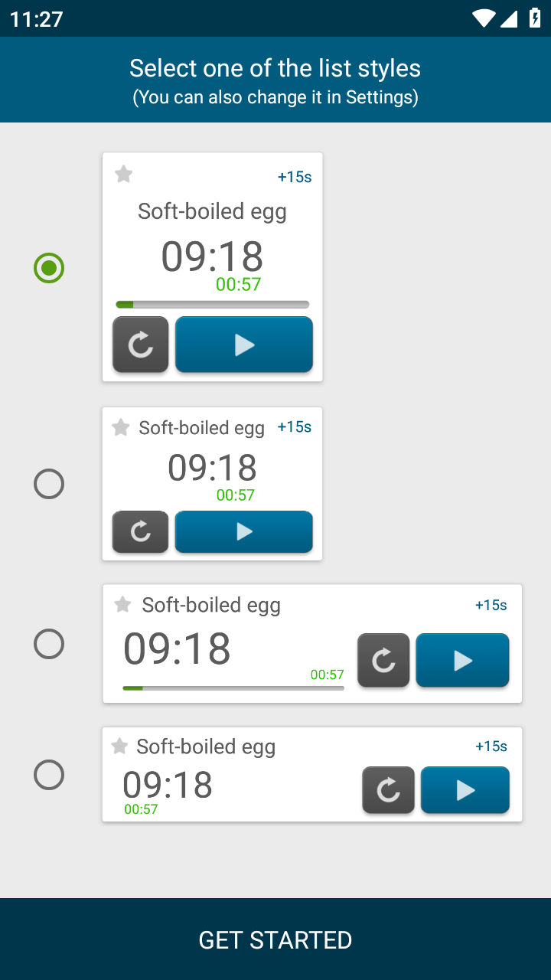Click the progress bar in the first card
Screen dimensions: 551x980
point(212,305)
